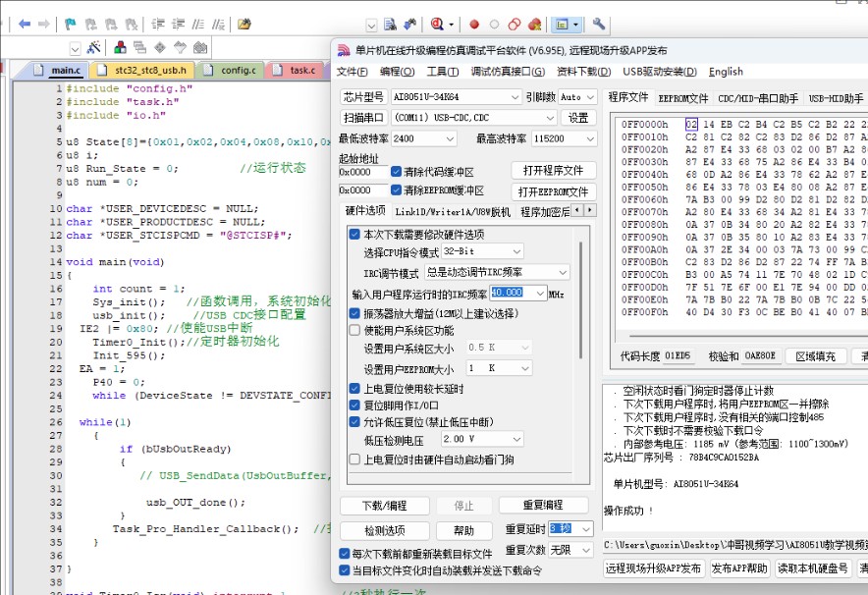868x595 pixels.
Task: Open the 芯片型号 AI8051U-34K64 dropdown
Action: pos(456,97)
